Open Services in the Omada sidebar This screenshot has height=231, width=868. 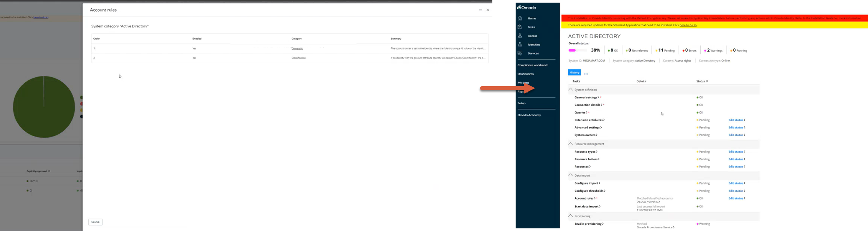click(x=533, y=54)
